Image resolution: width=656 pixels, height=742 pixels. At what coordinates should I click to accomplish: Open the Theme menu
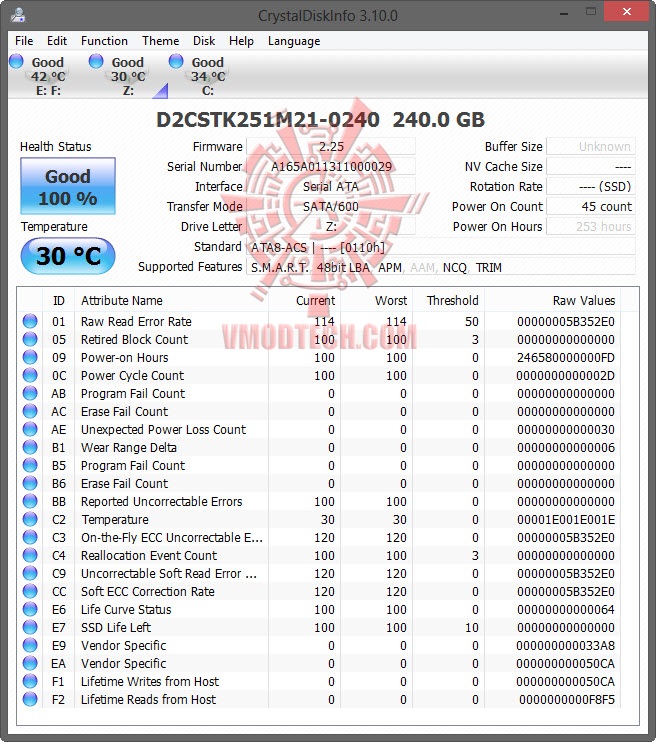160,41
